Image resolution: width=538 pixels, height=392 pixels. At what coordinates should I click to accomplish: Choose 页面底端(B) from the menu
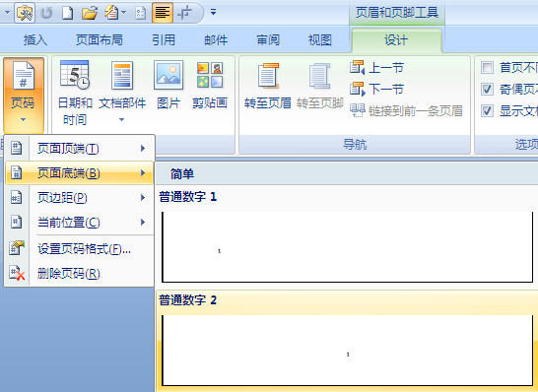(80, 172)
